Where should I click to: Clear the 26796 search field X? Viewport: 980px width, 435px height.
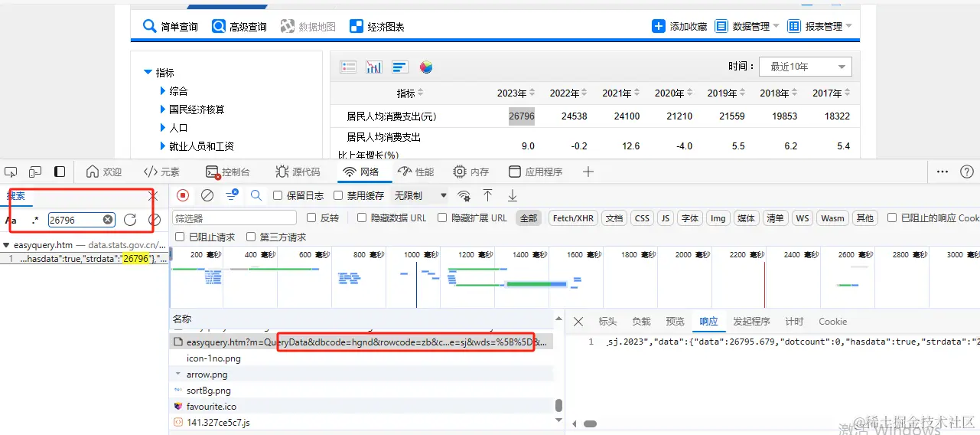(108, 220)
